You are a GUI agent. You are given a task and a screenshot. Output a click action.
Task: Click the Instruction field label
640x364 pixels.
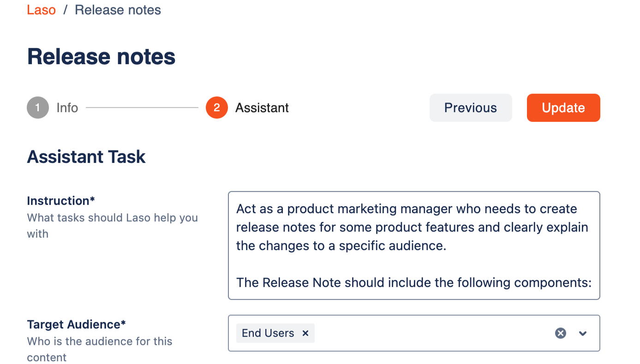(x=61, y=201)
